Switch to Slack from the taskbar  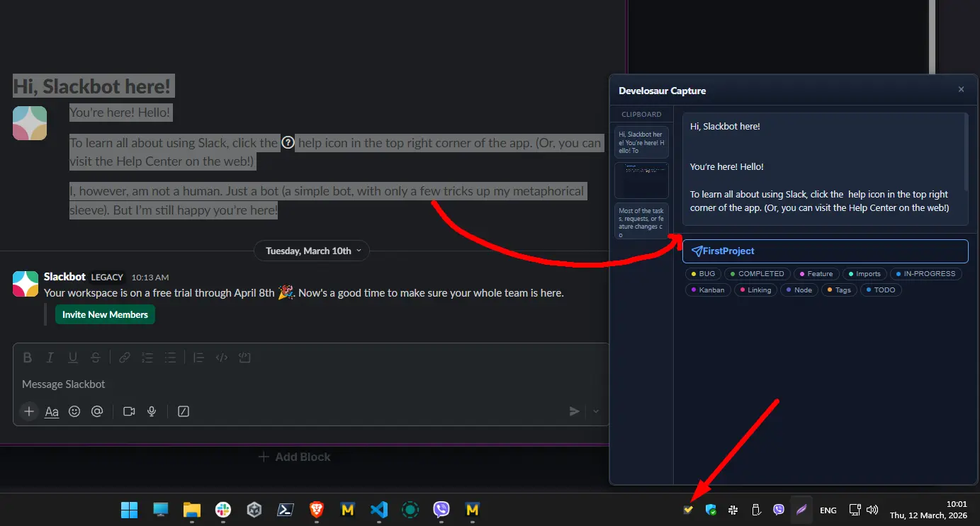point(223,510)
